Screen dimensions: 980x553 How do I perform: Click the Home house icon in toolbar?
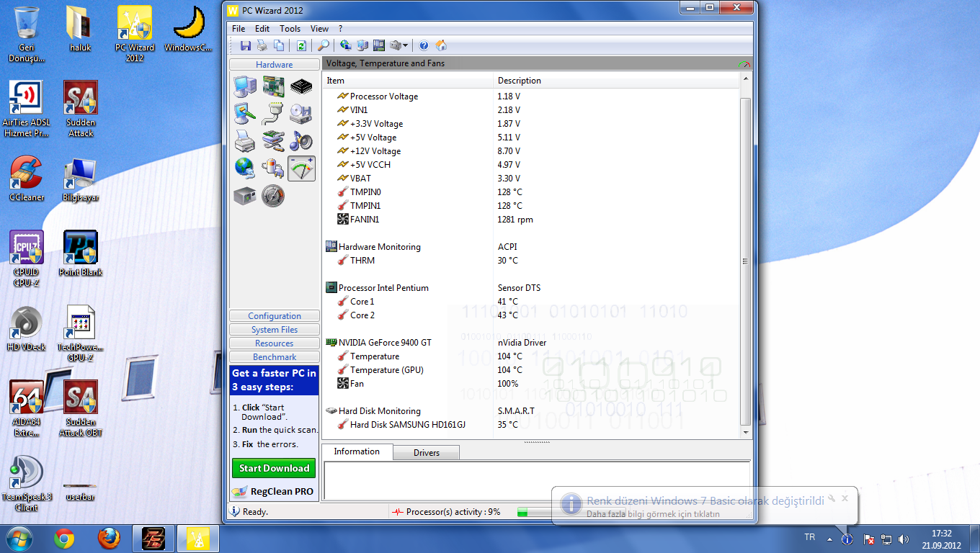pos(441,45)
